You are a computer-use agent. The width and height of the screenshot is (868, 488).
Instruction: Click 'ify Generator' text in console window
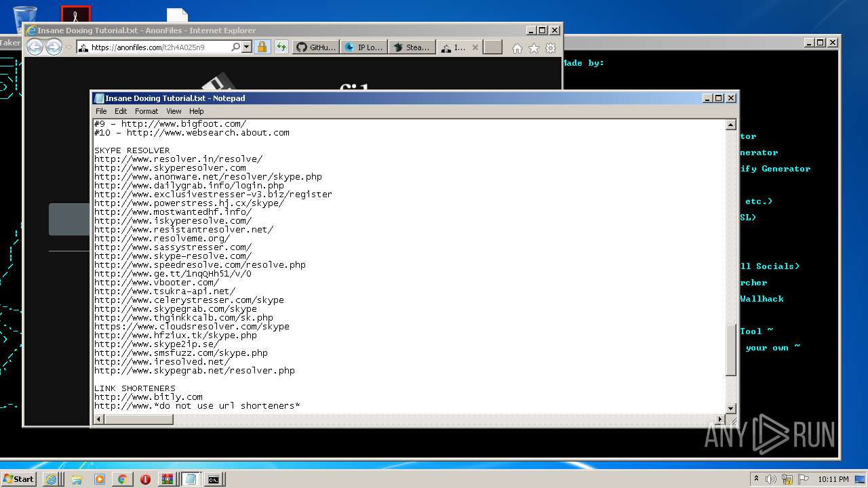pyautogui.click(x=775, y=169)
